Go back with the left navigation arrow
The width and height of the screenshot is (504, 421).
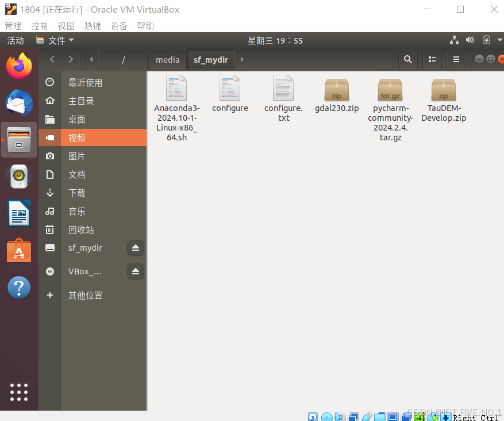52,59
